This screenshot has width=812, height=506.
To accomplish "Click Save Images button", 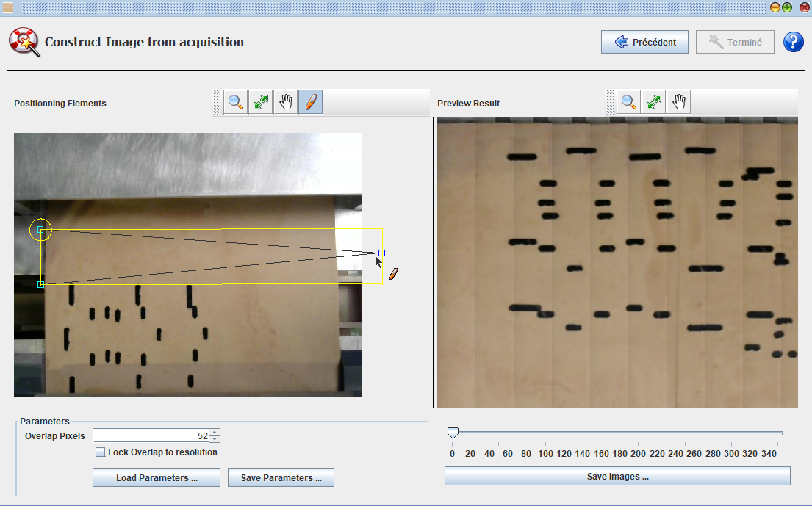I will [617, 477].
